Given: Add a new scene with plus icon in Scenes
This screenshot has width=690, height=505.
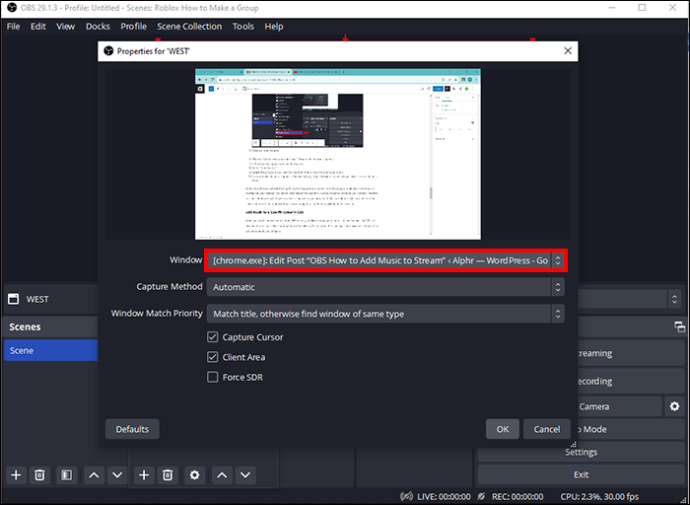Looking at the screenshot, I should pos(16,475).
